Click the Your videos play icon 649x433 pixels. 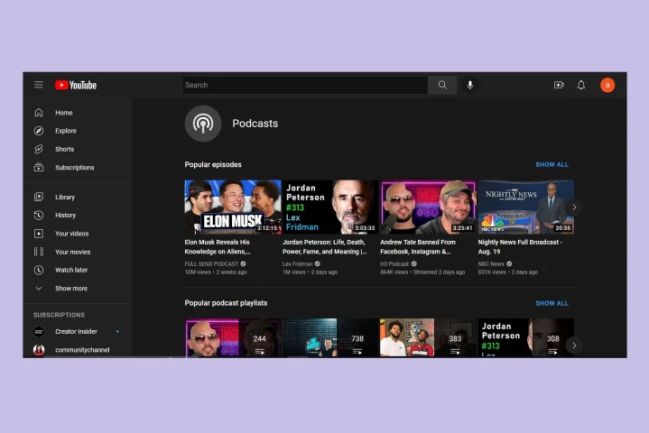38,233
